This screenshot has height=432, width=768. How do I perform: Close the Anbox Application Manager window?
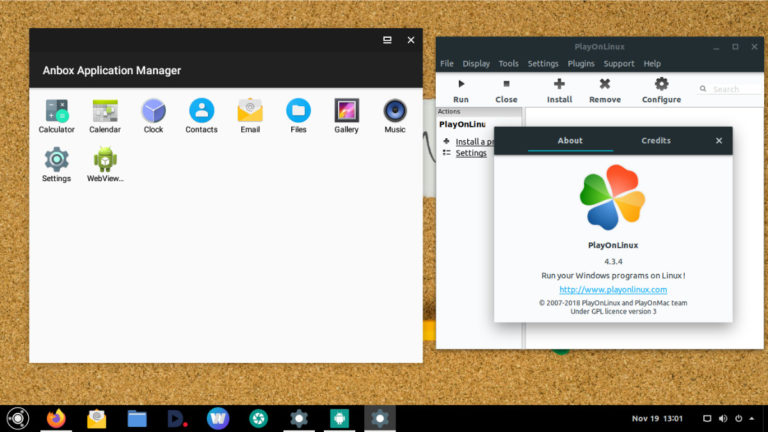[410, 40]
